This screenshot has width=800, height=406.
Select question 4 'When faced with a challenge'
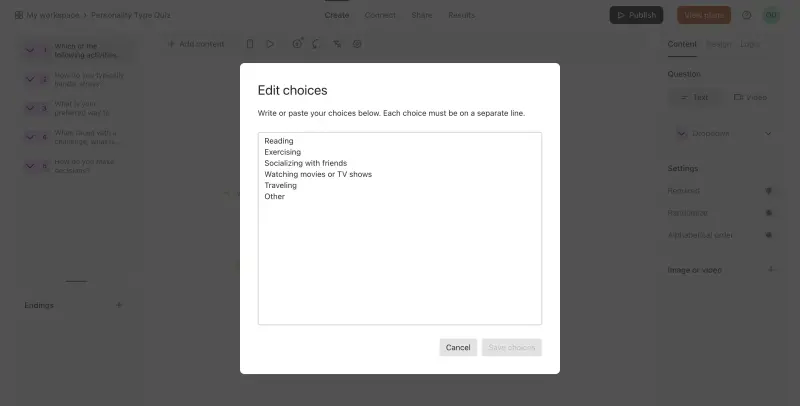pos(78,137)
